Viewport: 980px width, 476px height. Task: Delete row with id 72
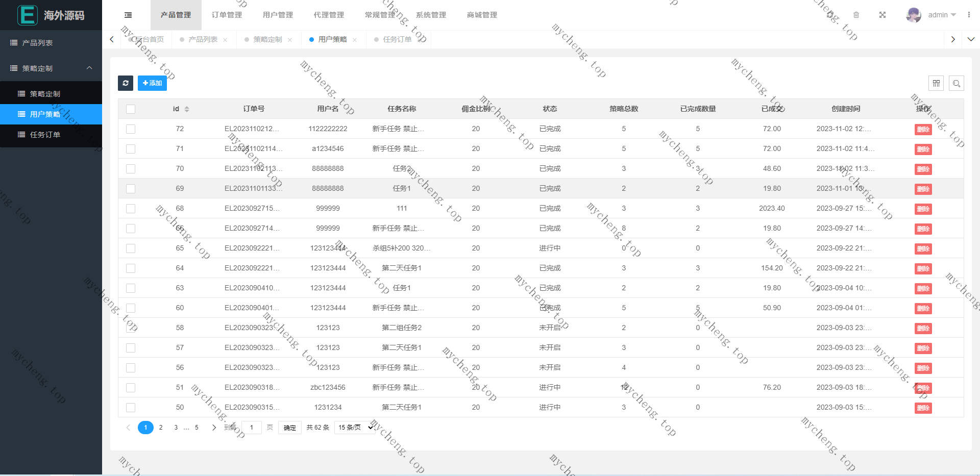[923, 129]
